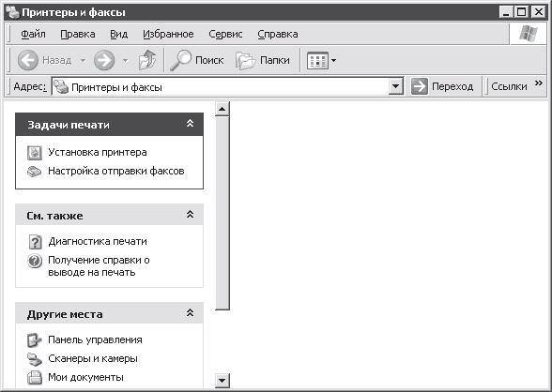Click the Переход go button
The image size is (552, 392).
442,86
